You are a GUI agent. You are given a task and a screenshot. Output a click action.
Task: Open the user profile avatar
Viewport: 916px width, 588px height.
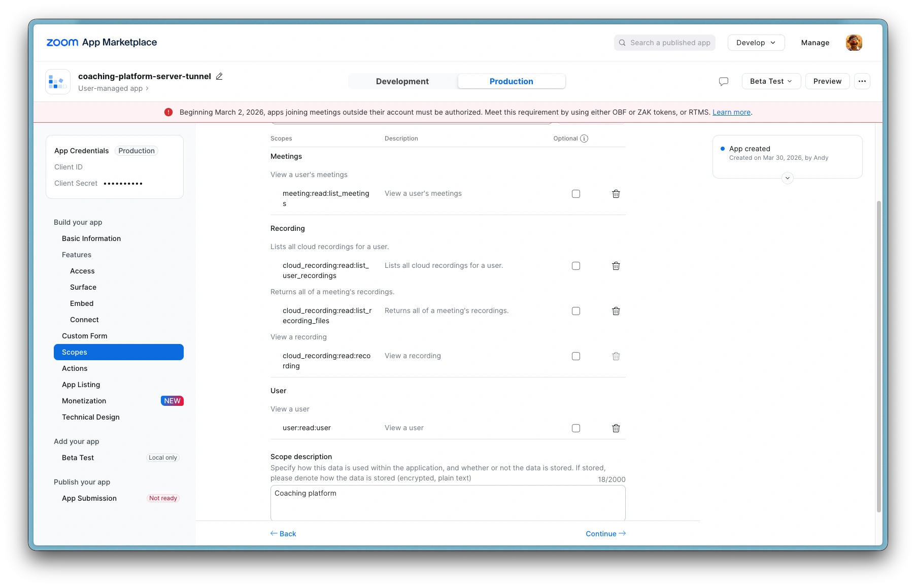click(x=854, y=43)
